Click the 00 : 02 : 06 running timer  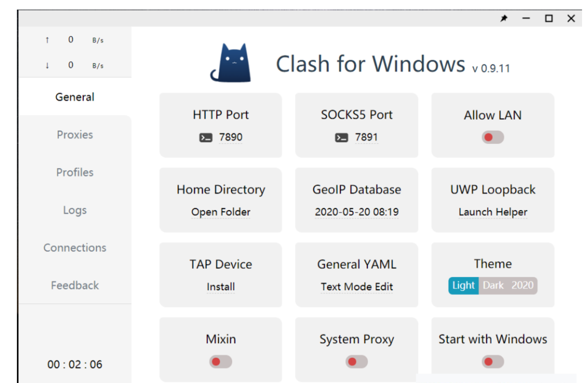tap(75, 364)
